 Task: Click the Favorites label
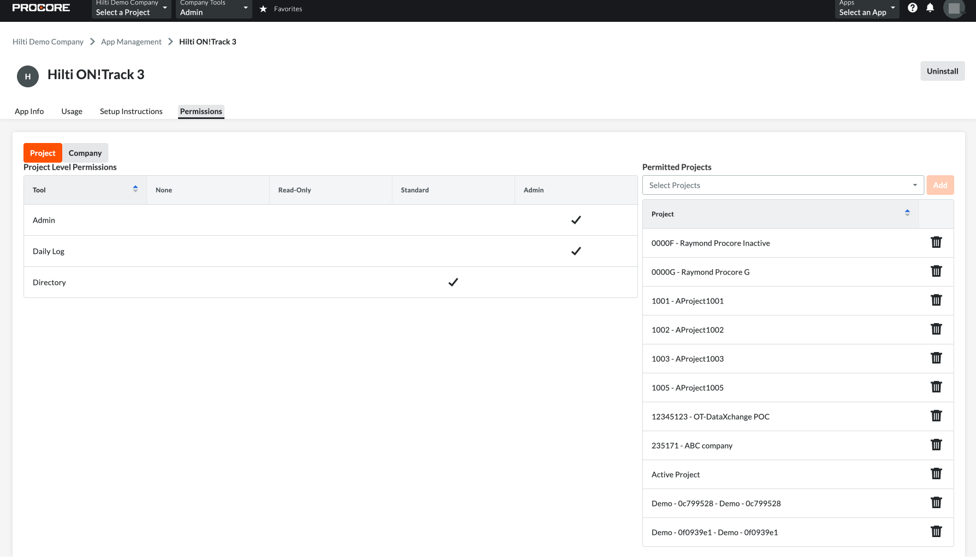[x=288, y=9]
